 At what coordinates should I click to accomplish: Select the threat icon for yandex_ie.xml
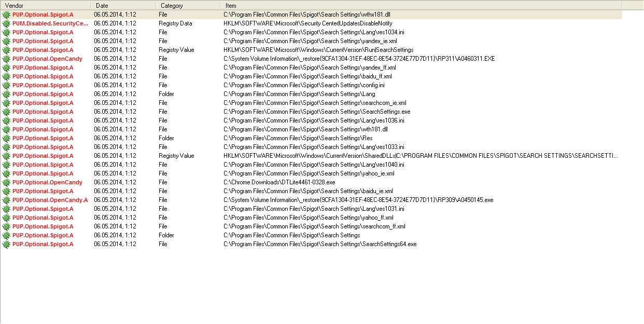6,41
